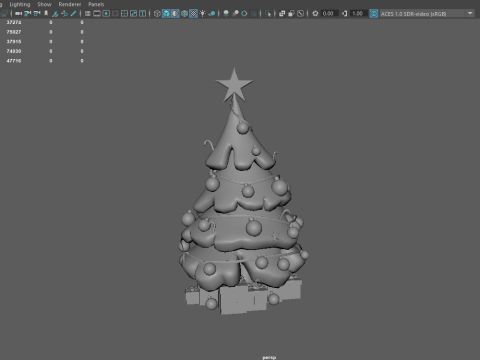
Task: Select the Grease Pencil tool
Action: tap(73, 14)
